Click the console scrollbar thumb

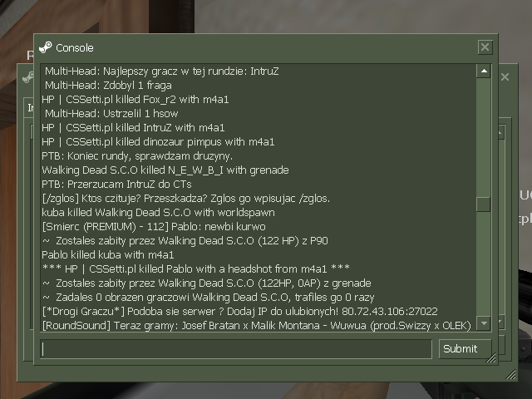coord(484,204)
